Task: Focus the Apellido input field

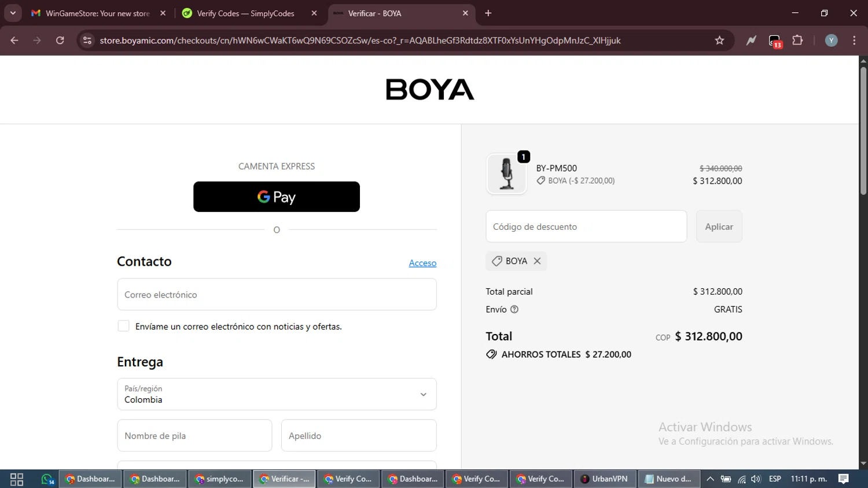Action: click(359, 435)
